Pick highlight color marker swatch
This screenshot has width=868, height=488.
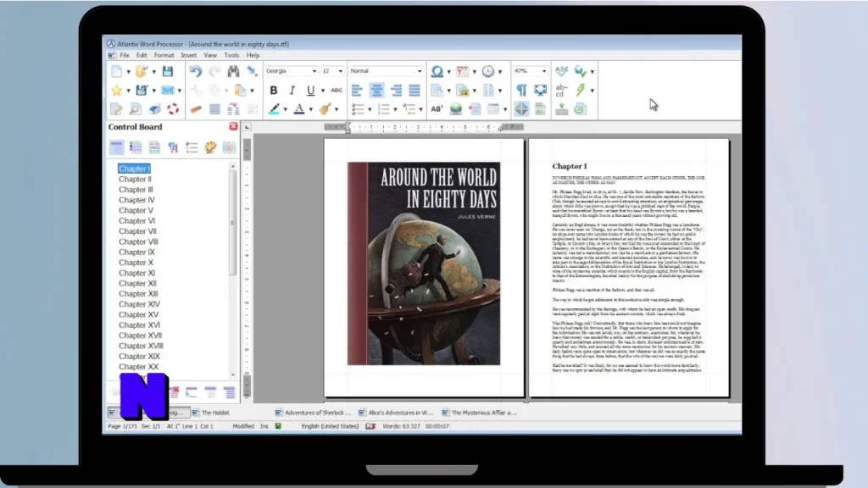pyautogui.click(x=274, y=109)
